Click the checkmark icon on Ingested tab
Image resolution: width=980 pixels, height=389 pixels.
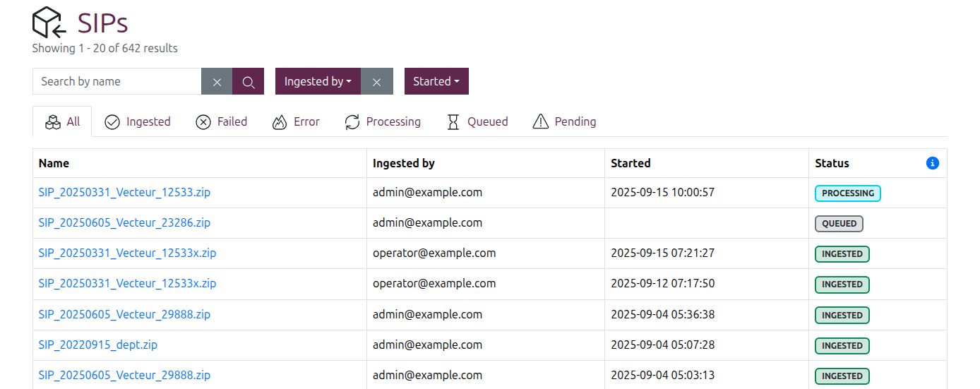112,122
